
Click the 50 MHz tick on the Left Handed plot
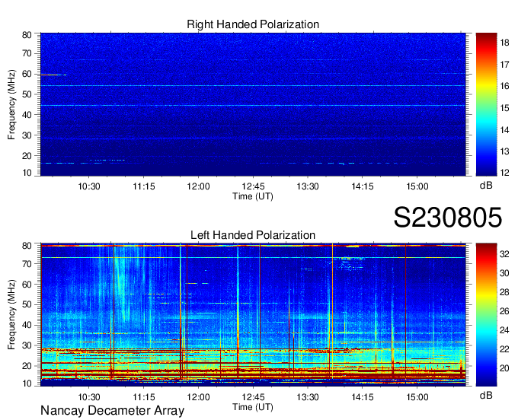(27, 304)
